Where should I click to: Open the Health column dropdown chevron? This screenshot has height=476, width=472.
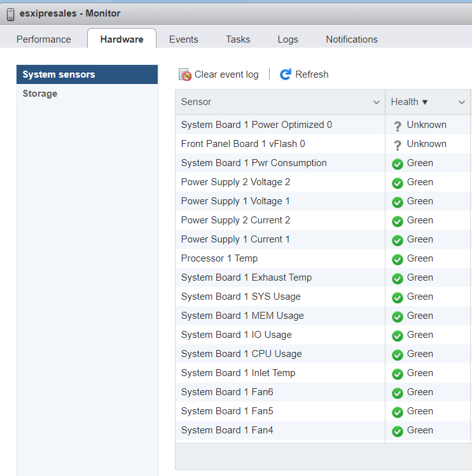[x=461, y=102]
